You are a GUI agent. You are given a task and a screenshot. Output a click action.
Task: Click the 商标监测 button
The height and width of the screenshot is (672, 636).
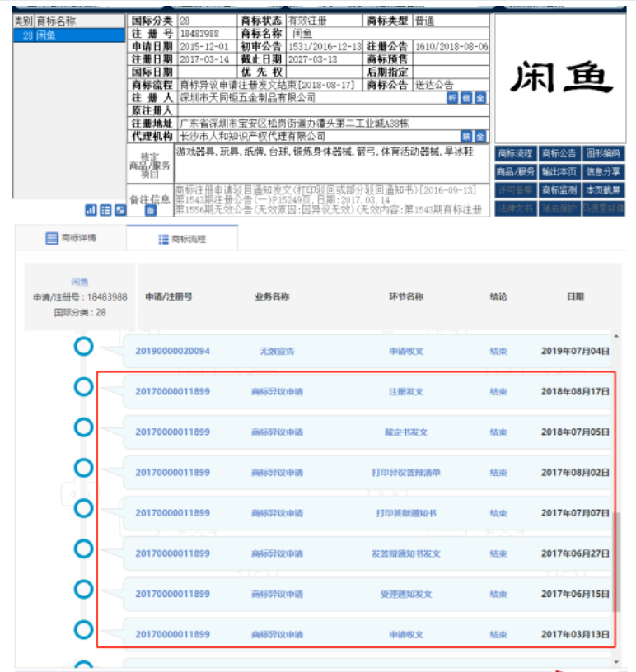559,190
